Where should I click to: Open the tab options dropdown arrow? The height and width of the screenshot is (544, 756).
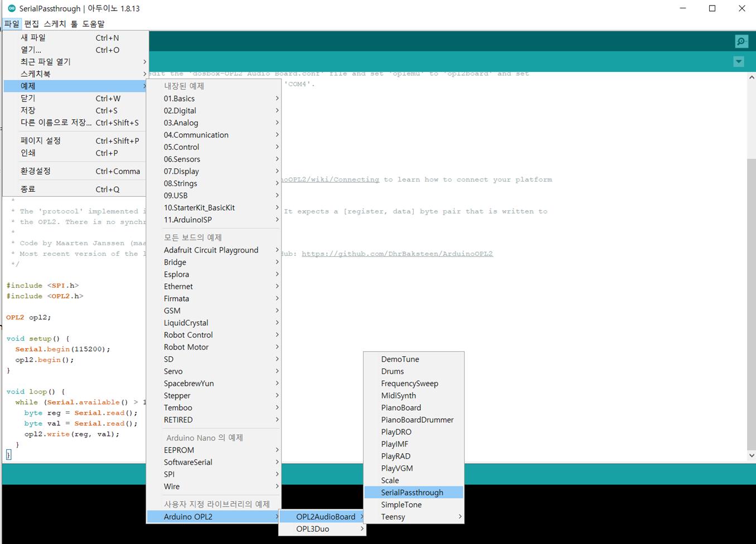pos(739,62)
